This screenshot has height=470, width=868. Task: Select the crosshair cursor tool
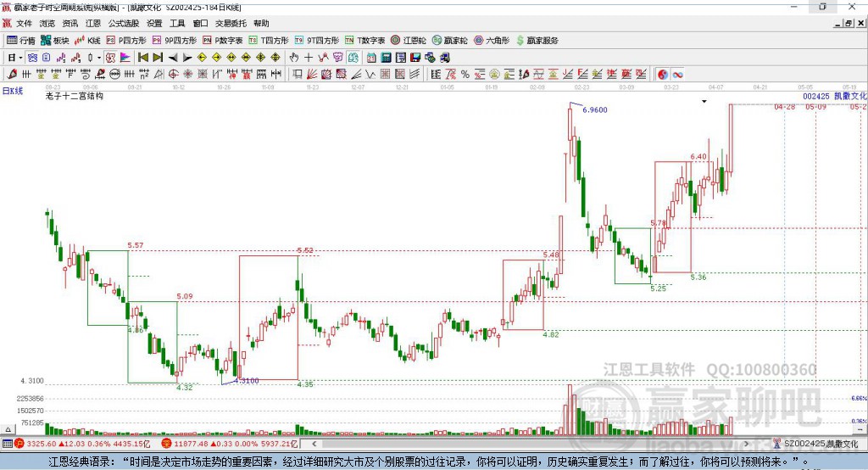point(309,58)
